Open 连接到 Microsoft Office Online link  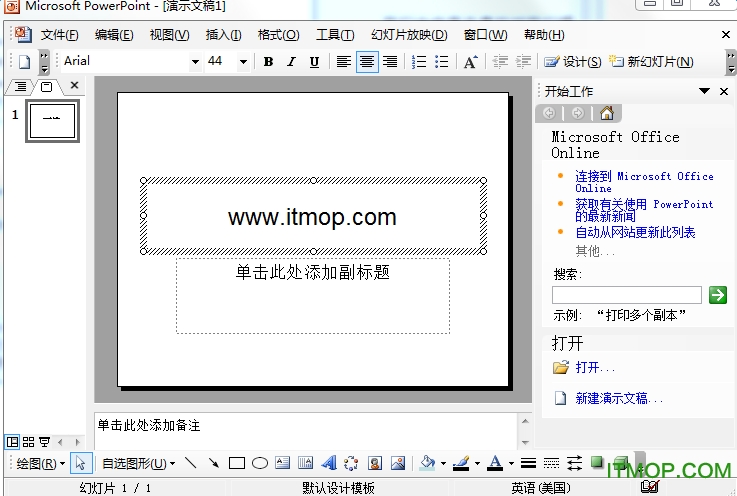(644, 181)
